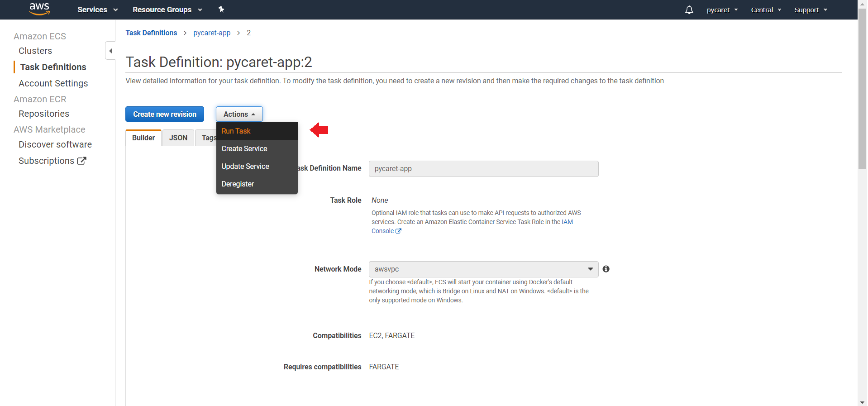Click the Create new revision button
The height and width of the screenshot is (406, 868).
[x=165, y=114]
